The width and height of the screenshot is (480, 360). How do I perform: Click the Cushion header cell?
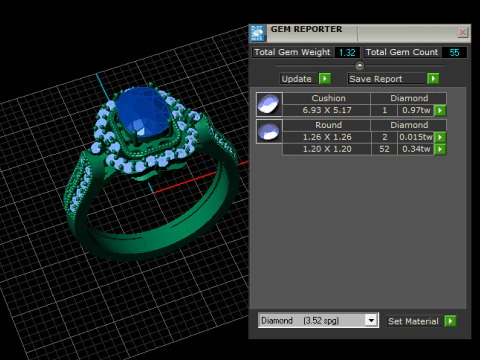[327, 98]
